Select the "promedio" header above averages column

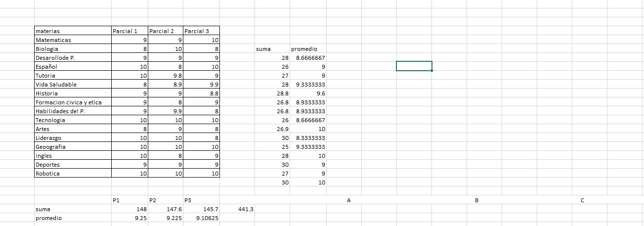tap(307, 49)
